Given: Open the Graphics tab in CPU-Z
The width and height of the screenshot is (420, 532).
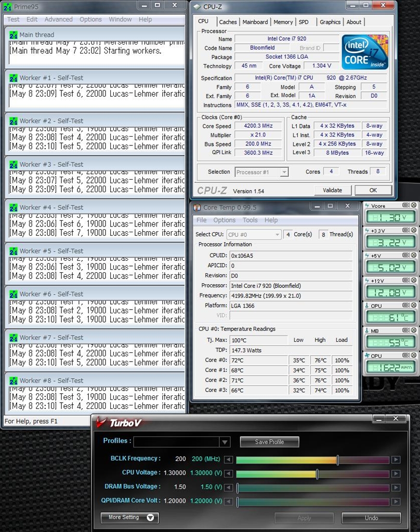Looking at the screenshot, I should 330,22.
